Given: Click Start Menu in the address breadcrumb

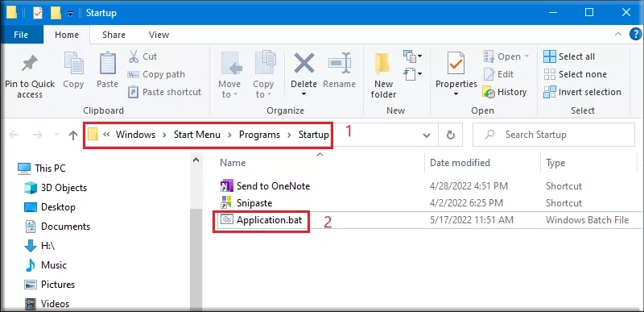Looking at the screenshot, I should pyautogui.click(x=197, y=135).
